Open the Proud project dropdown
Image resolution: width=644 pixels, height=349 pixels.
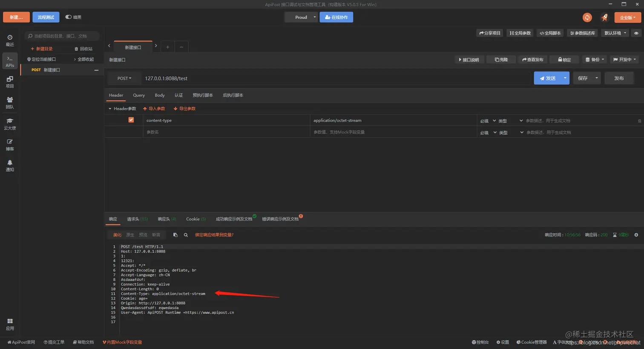301,17
